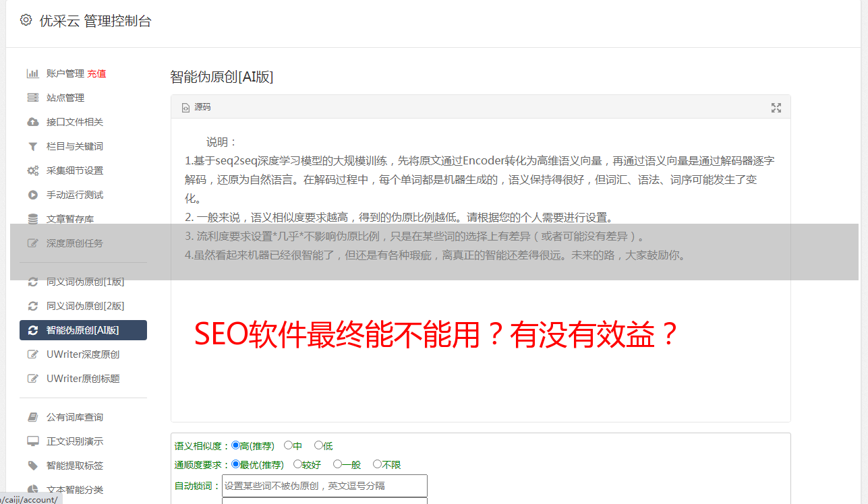Click the tag icon for 智能提取标签
Viewport: 868px width, 504px height.
click(32, 466)
